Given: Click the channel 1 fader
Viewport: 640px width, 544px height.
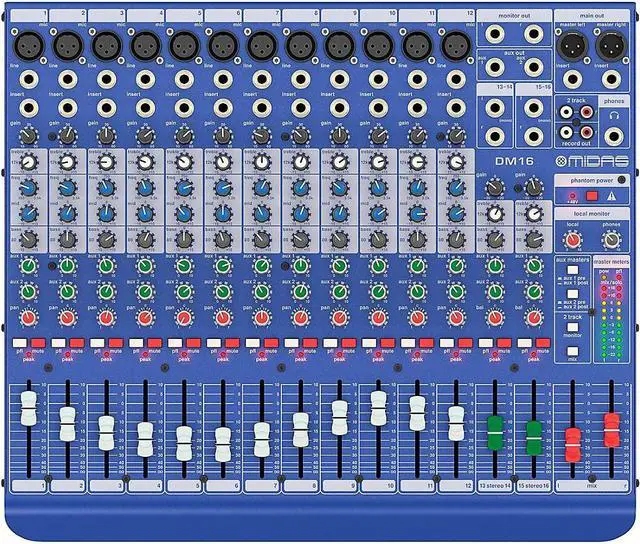Looking at the screenshot, I should point(29,408).
